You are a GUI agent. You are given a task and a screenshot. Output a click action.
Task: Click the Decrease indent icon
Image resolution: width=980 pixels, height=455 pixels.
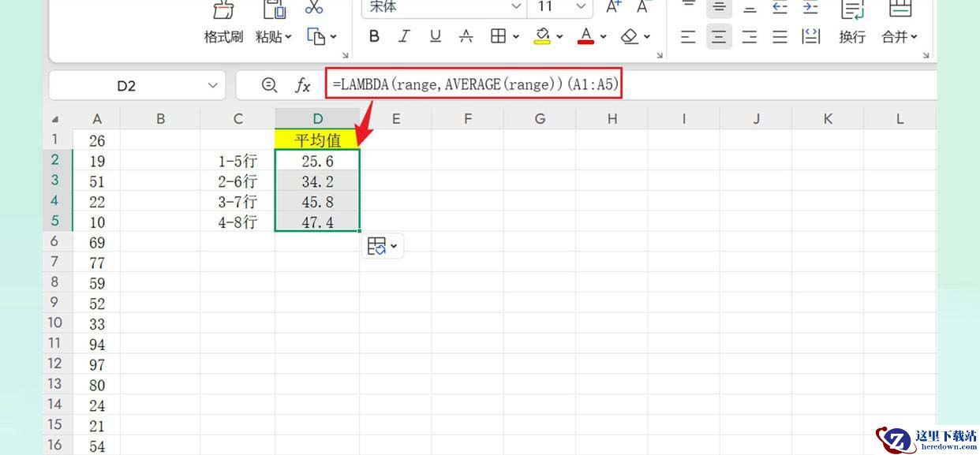point(780,7)
